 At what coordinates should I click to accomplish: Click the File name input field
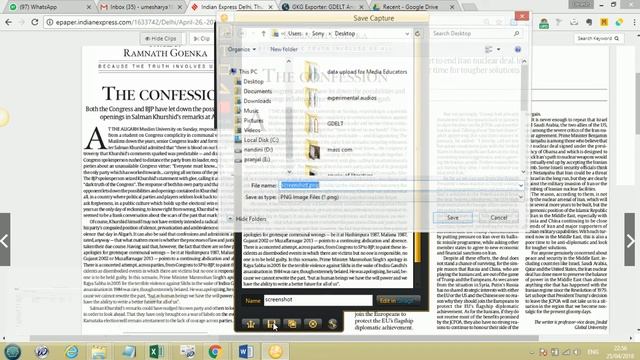[x=398, y=185]
